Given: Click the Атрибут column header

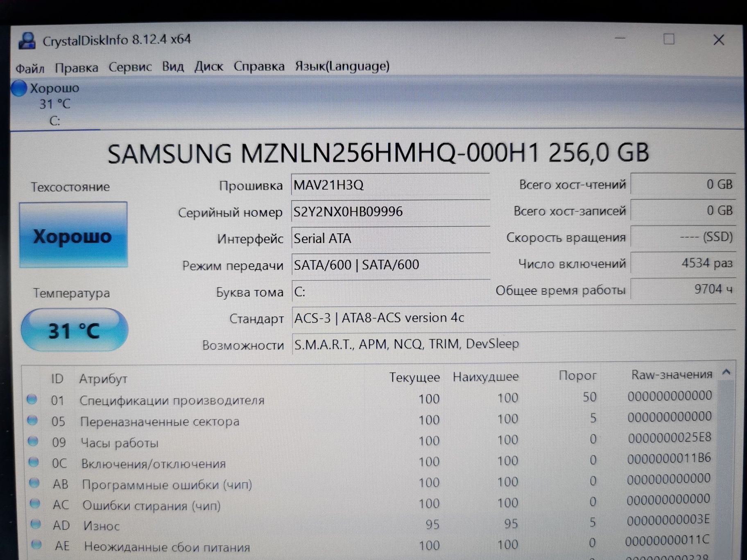Looking at the screenshot, I should [x=103, y=379].
